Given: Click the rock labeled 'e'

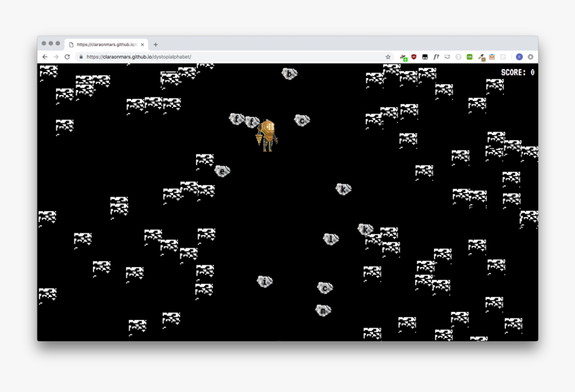Looking at the screenshot, I should [x=222, y=171].
